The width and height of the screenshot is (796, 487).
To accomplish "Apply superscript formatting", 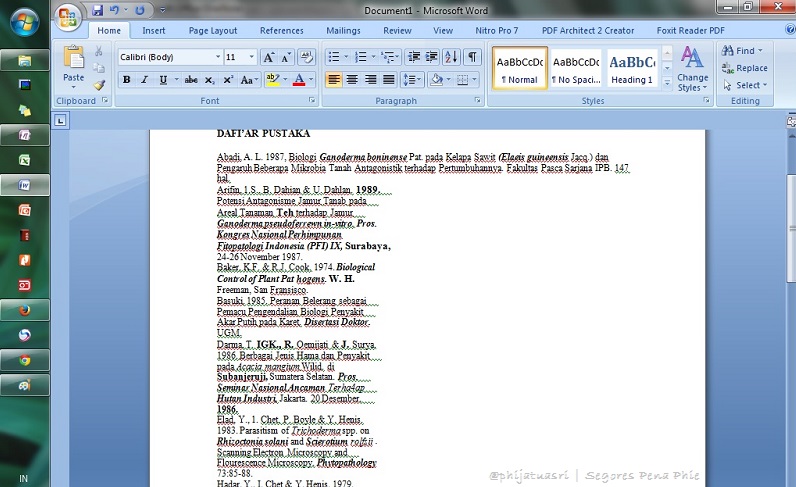I will coord(228,80).
